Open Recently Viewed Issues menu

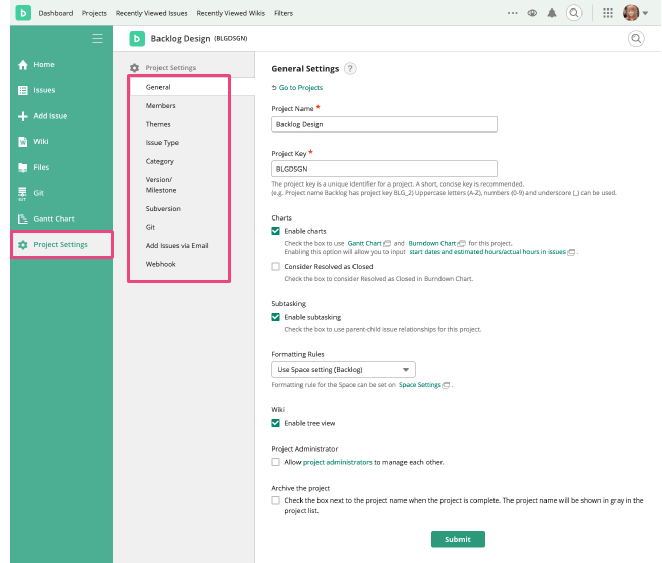[x=152, y=13]
